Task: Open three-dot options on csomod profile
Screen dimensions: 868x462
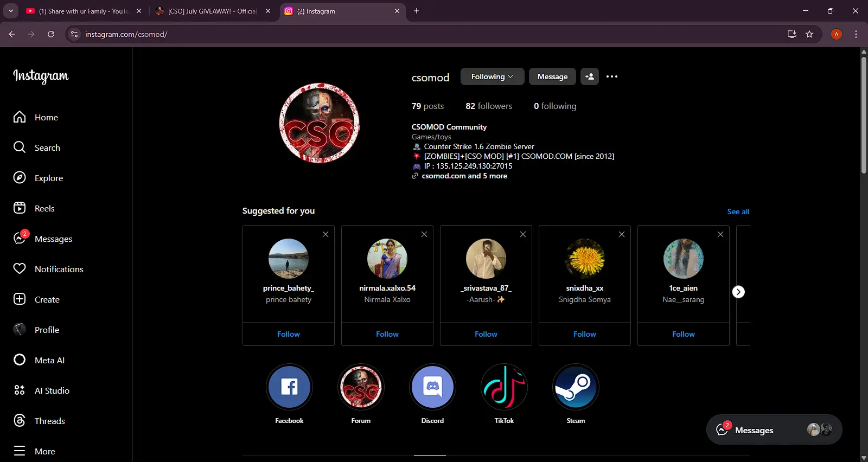Action: coord(612,76)
